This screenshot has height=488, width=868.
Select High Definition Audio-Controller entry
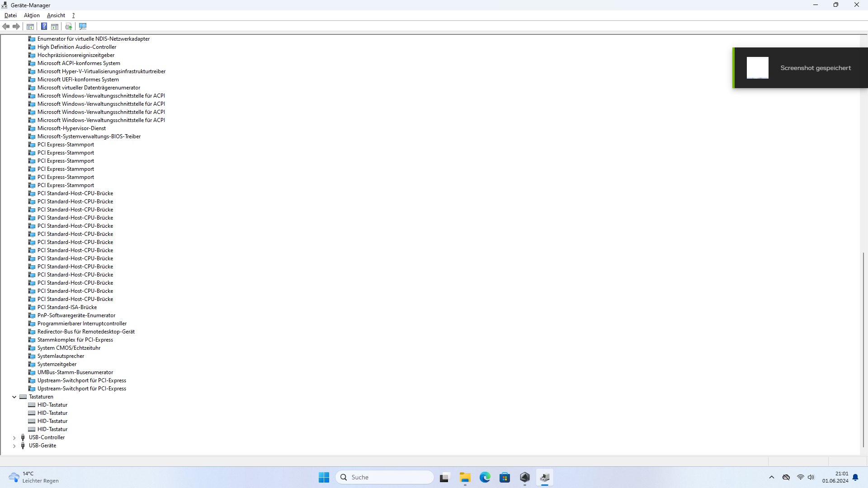[x=77, y=47]
